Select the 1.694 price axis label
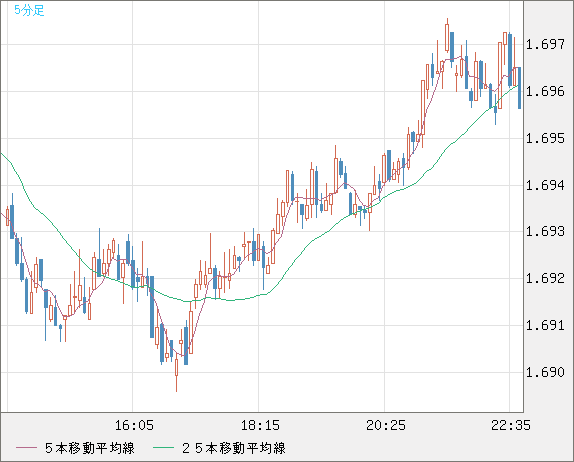This screenshot has width=574, height=462. tap(545, 185)
